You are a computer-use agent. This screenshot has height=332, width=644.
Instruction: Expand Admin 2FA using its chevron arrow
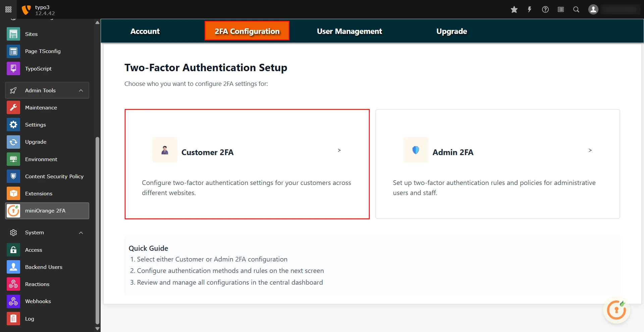[590, 150]
